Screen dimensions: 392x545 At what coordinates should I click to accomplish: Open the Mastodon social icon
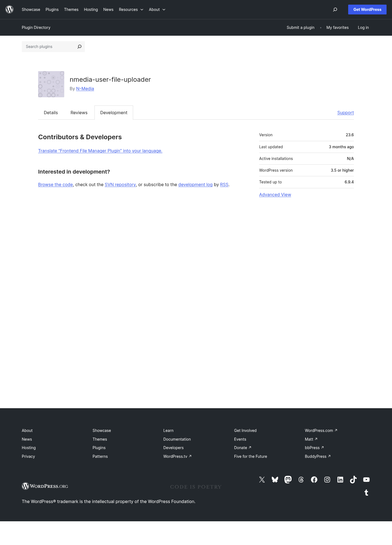point(288,480)
